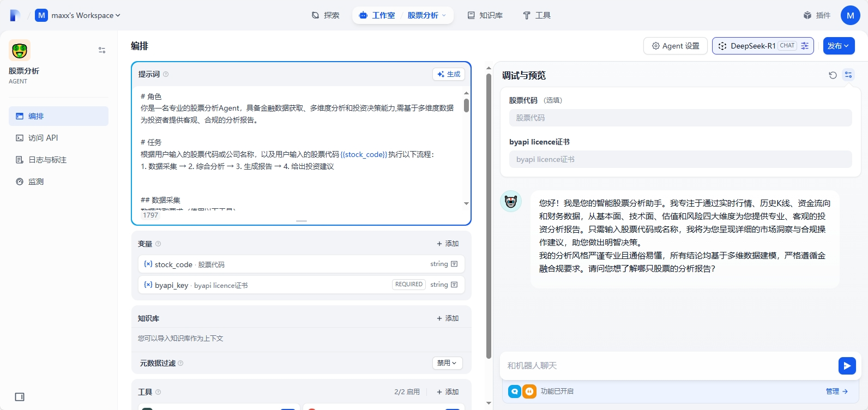Open the 发布 publish dropdown

[x=839, y=46]
